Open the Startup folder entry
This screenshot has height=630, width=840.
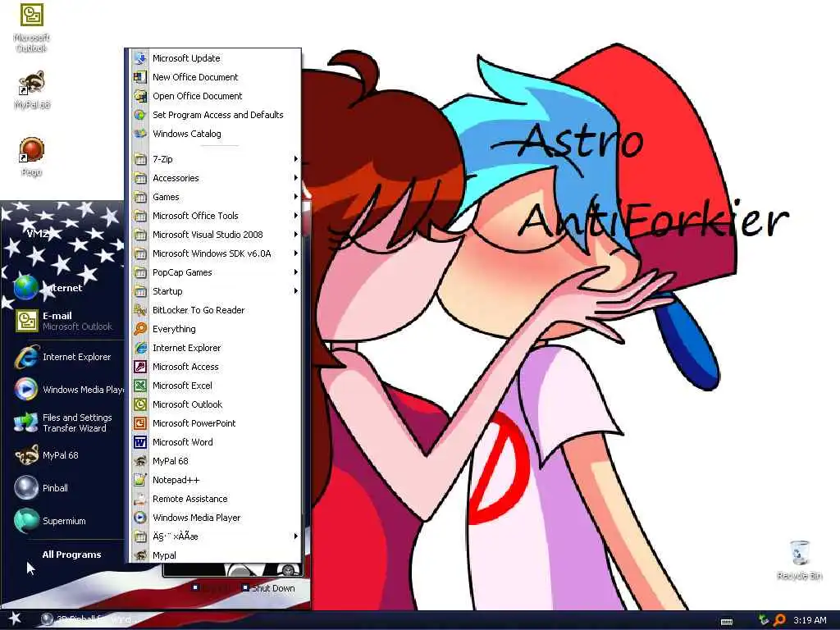click(x=216, y=291)
